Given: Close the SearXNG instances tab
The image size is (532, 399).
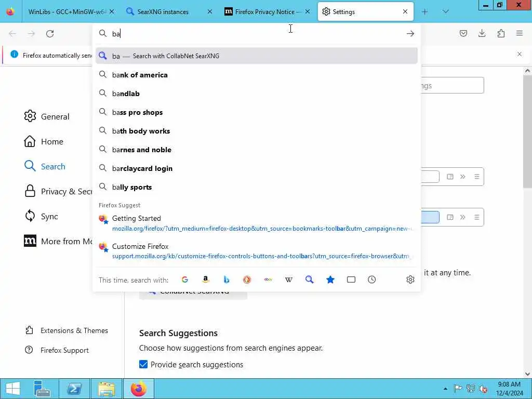Looking at the screenshot, I should coord(210,11).
